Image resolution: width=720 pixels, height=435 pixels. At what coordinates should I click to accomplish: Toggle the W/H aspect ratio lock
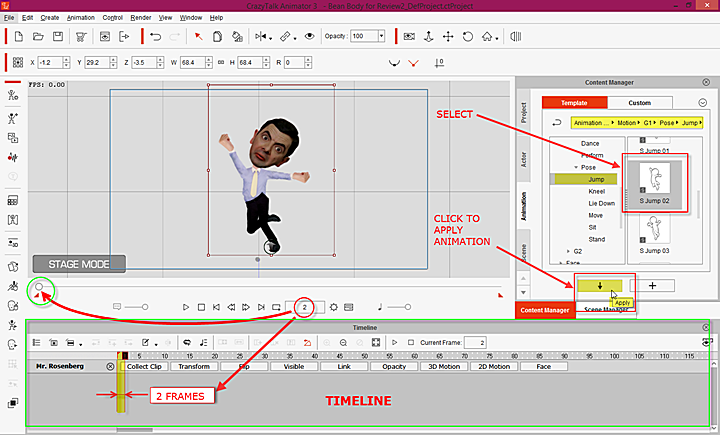point(221,62)
